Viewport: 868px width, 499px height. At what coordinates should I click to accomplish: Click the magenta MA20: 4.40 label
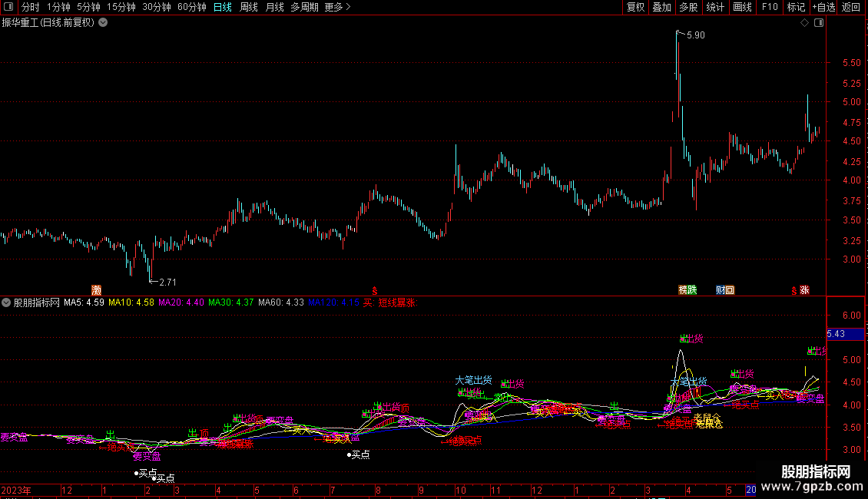181,302
